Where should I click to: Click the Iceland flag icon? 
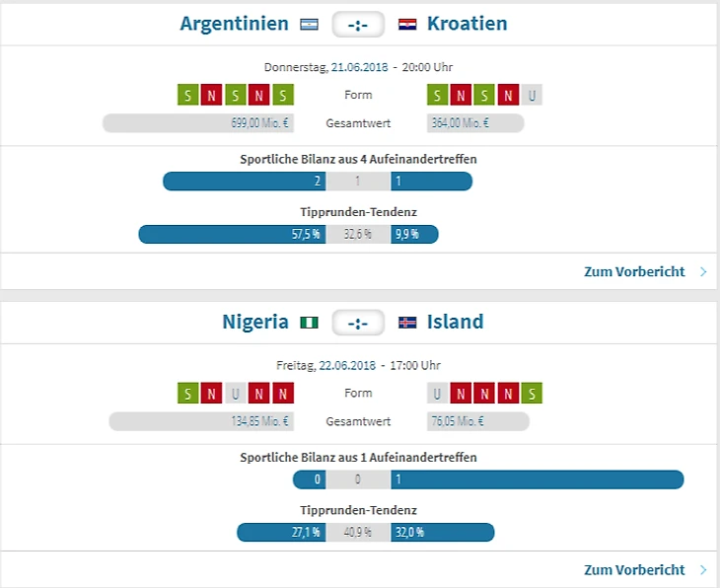point(407,323)
